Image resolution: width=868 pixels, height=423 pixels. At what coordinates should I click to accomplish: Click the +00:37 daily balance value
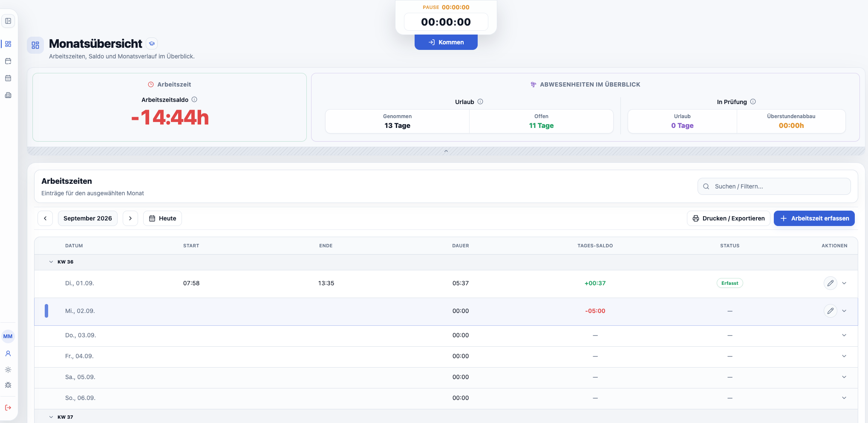(595, 283)
